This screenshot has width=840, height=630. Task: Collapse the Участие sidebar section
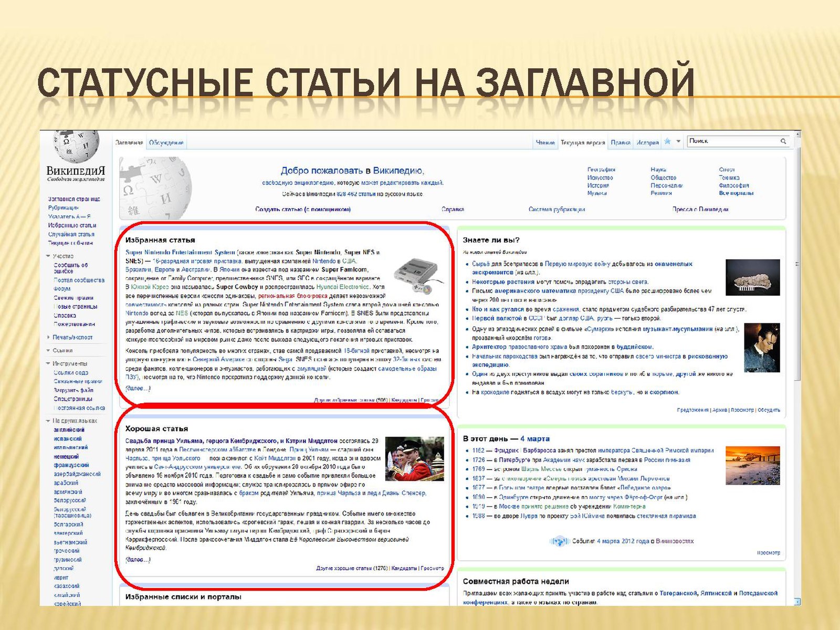(x=48, y=256)
